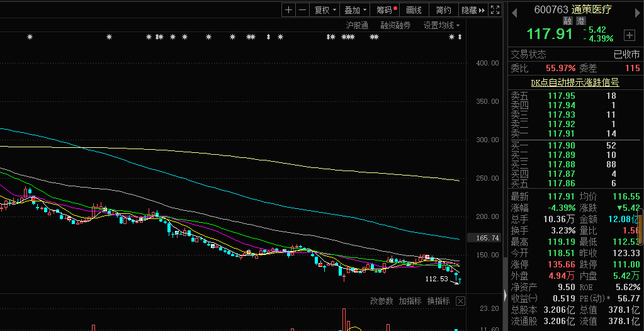This screenshot has height=331, width=644.
Task: Click 已收市 market status
Action: [627, 54]
